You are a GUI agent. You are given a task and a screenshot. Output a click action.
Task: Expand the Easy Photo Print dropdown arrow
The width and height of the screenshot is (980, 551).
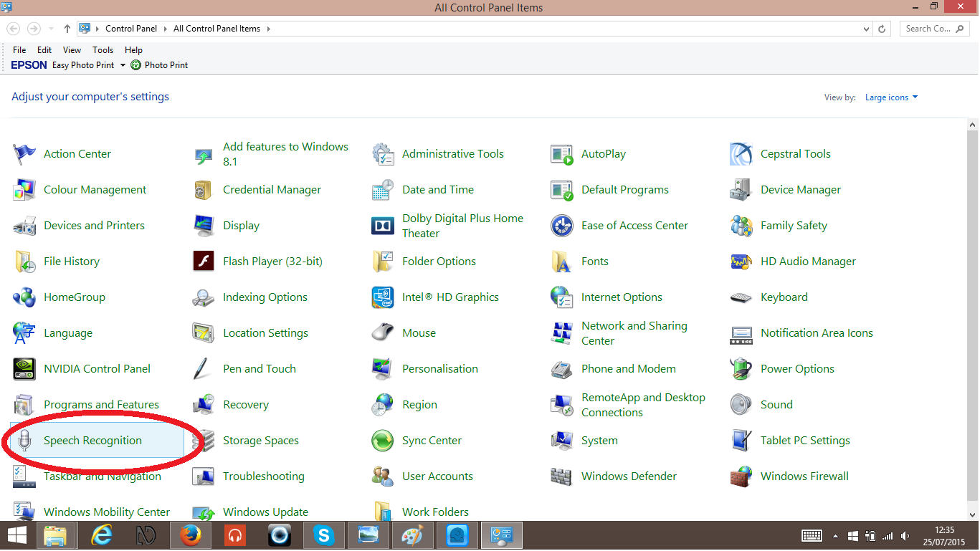click(x=123, y=65)
